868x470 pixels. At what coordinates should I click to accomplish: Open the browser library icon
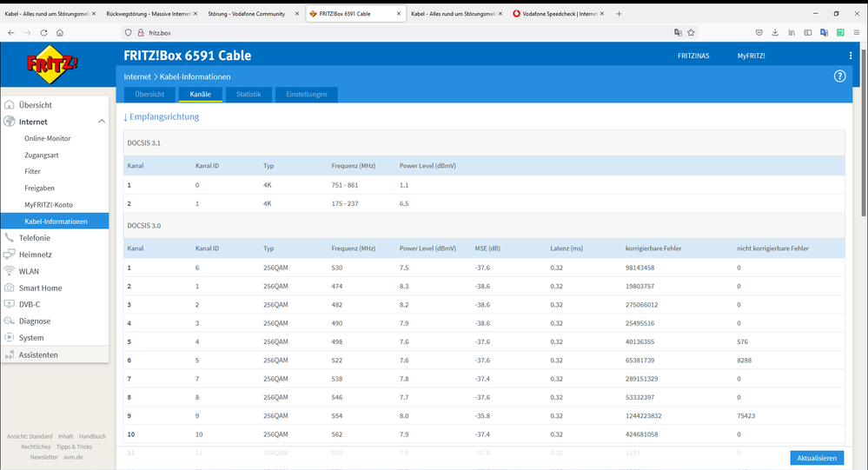[792, 33]
